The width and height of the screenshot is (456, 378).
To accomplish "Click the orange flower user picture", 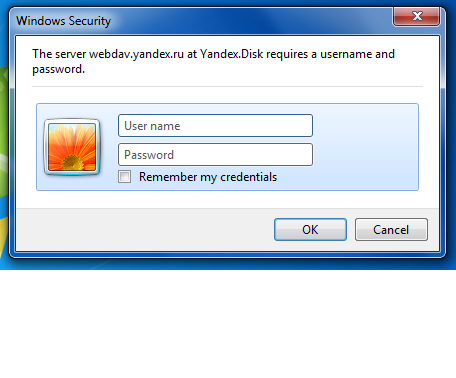I will 72,147.
